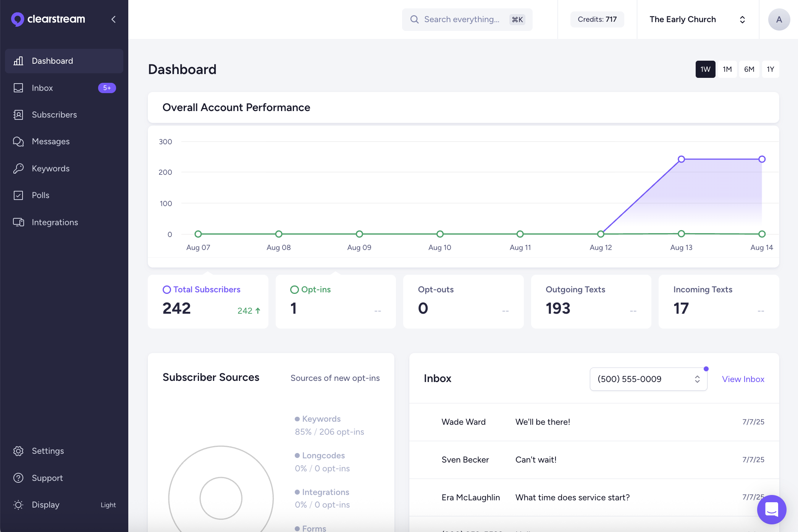Open the Messages section
Image resolution: width=798 pixels, height=532 pixels.
18,141
